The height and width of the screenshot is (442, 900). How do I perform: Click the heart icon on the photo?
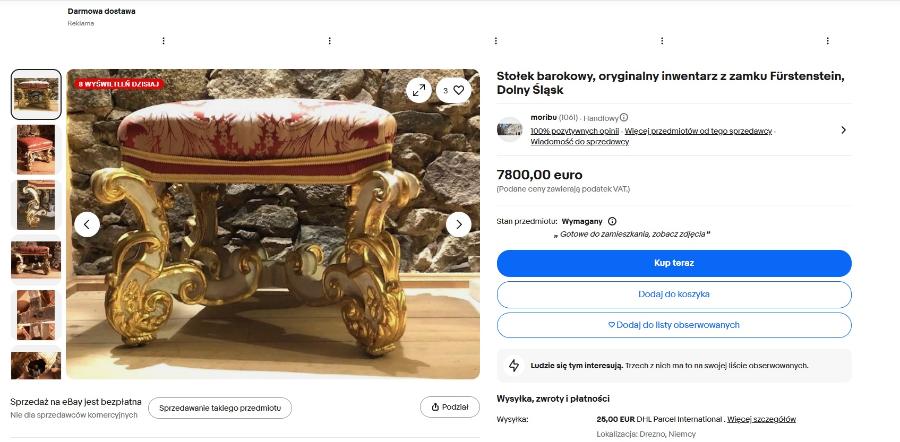coord(458,90)
